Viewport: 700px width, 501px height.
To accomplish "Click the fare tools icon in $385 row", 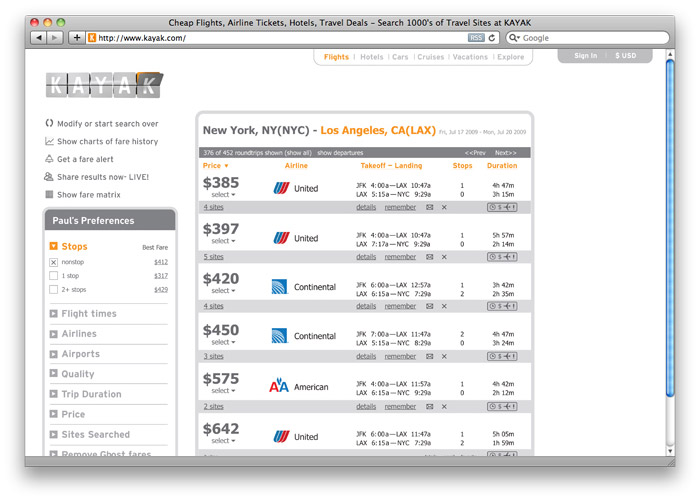I will click(x=502, y=207).
